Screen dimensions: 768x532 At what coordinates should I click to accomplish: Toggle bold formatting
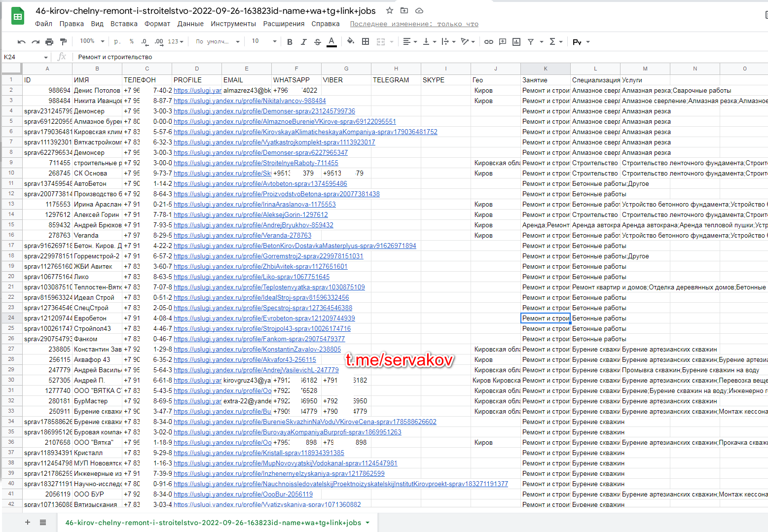[x=290, y=42]
